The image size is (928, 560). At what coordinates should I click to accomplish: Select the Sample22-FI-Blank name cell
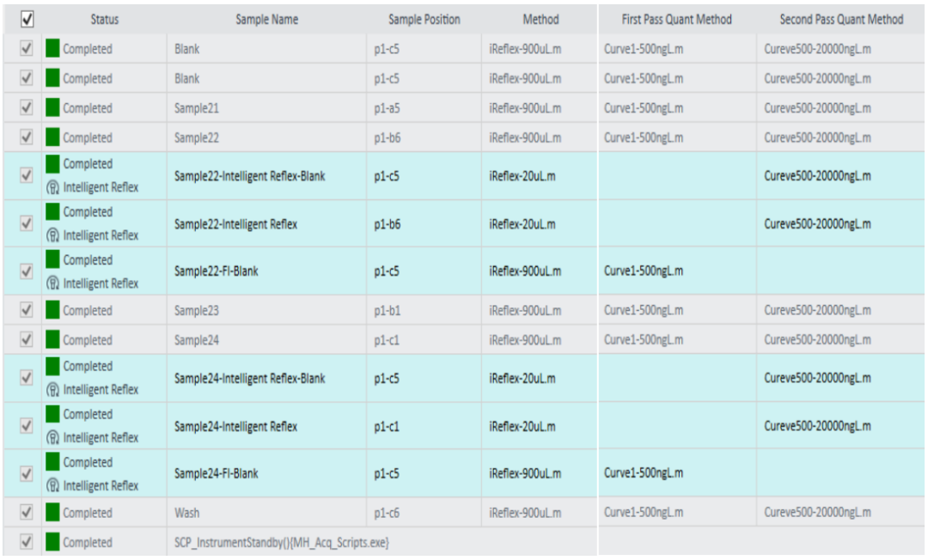pos(266,271)
